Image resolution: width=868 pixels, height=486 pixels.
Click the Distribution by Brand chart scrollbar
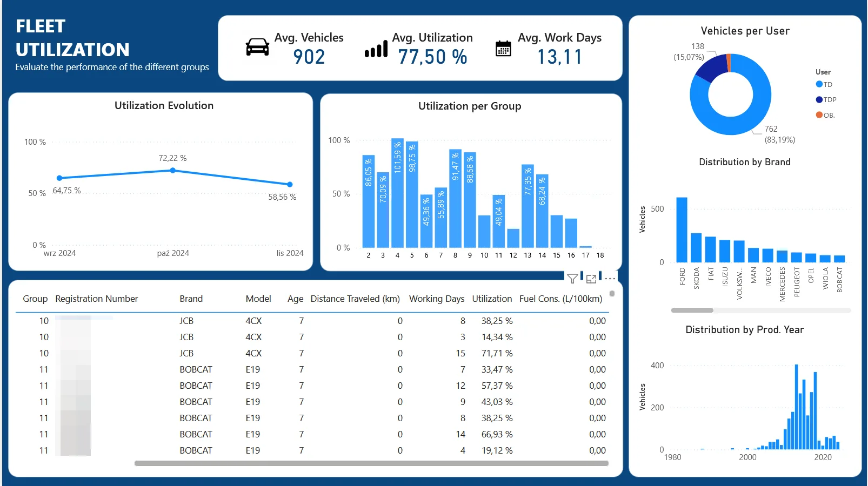pyautogui.click(x=692, y=310)
